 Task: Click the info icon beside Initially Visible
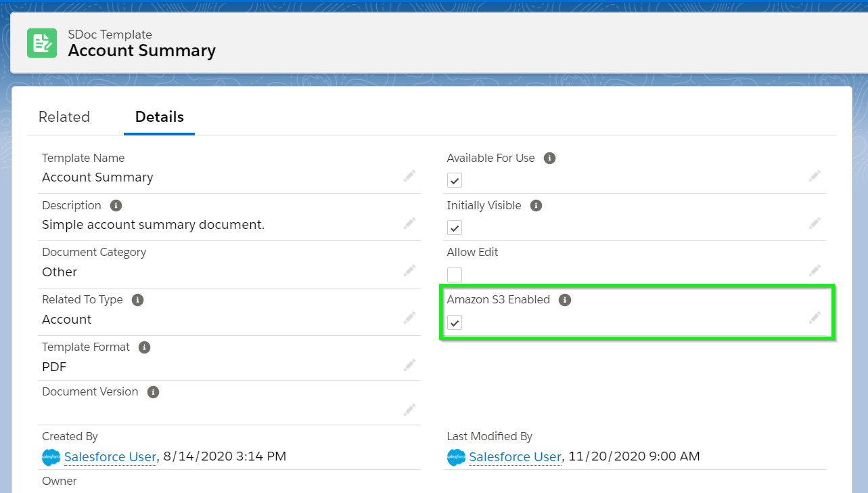(x=536, y=205)
